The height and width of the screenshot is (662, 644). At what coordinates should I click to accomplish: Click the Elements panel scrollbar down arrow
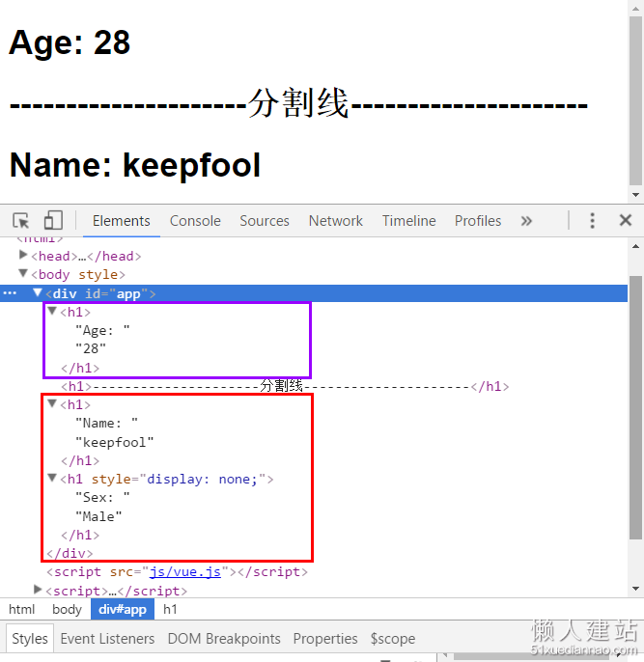635,589
